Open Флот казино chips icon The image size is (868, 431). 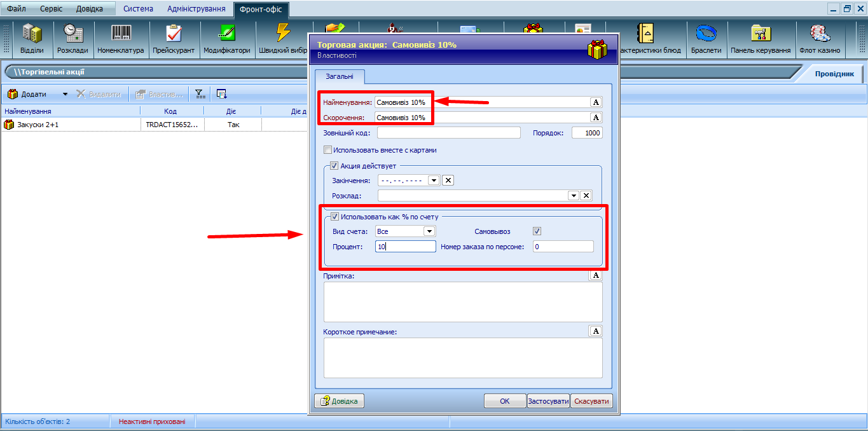click(x=819, y=39)
